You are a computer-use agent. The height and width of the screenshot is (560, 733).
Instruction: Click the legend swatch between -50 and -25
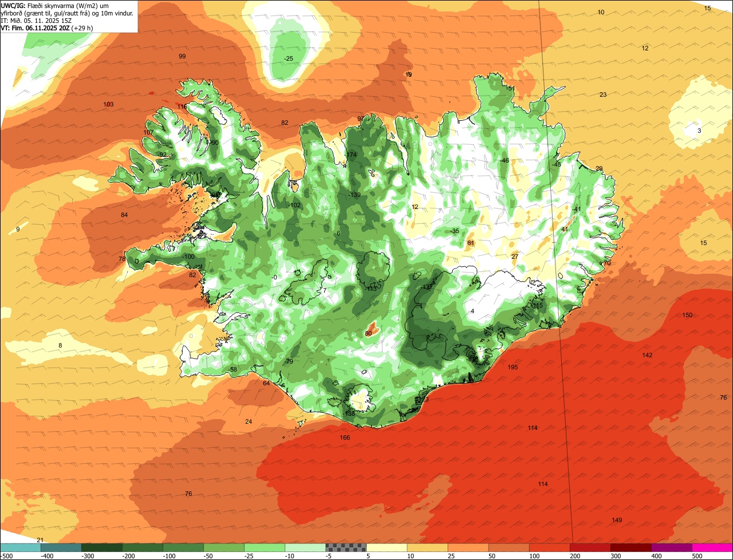[x=224, y=547]
